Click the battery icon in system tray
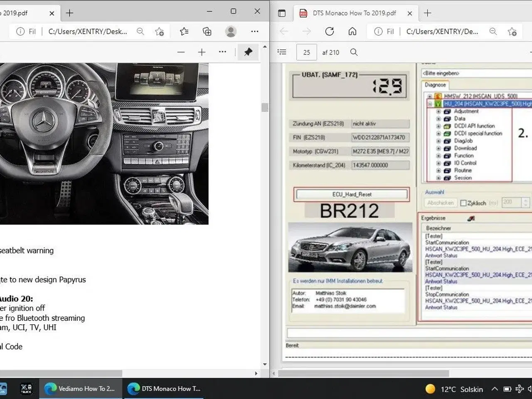The height and width of the screenshot is (399, 532). (x=507, y=389)
